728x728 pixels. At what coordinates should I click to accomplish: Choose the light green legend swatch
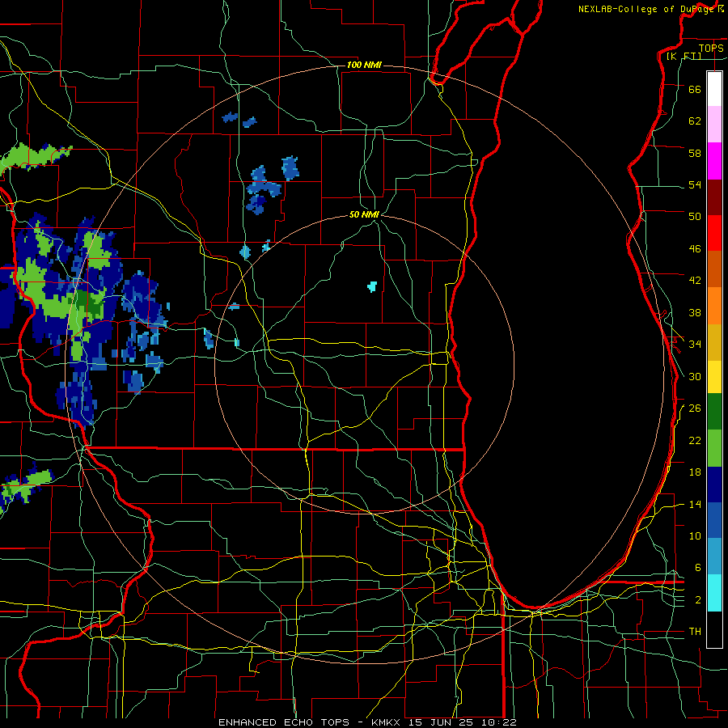point(714,448)
